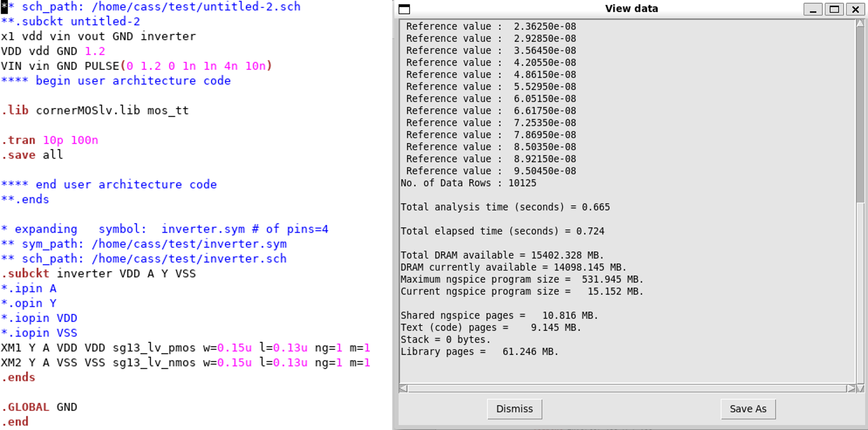Click the horizontal scrollbar right arrow
This screenshot has width=868, height=430.
click(x=851, y=389)
